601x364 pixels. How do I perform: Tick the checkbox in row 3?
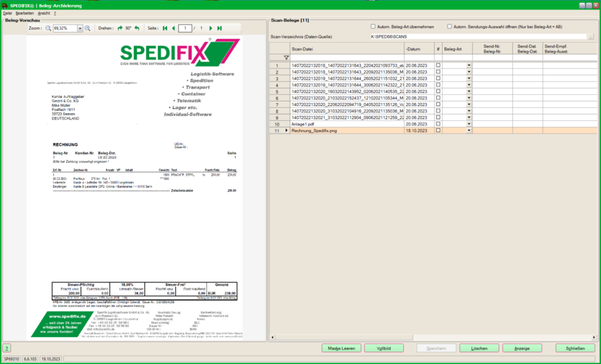(438, 79)
